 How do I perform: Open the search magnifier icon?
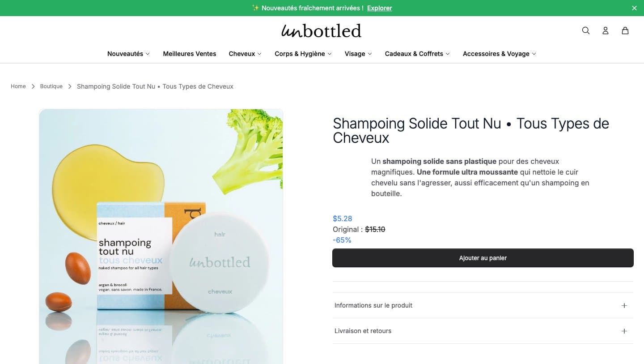click(586, 30)
